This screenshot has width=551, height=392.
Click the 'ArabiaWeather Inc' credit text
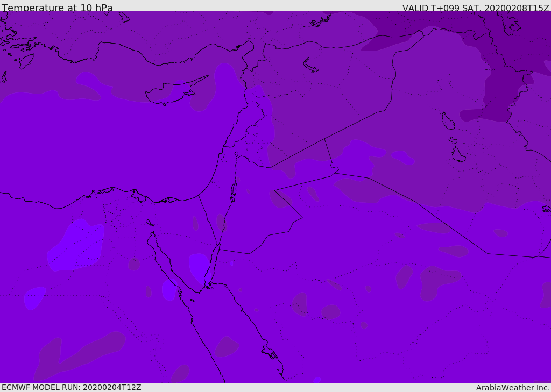[x=512, y=388]
